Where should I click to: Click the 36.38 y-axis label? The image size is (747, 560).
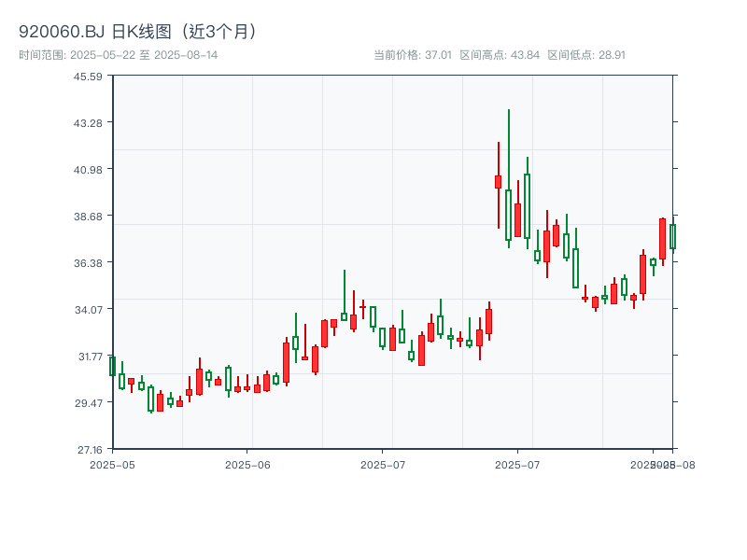coord(89,263)
